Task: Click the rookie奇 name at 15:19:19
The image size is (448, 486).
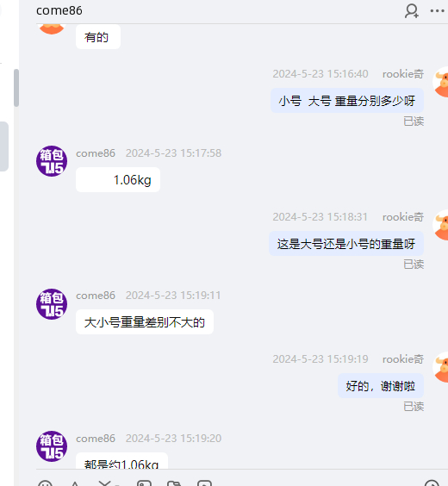Action: pyautogui.click(x=402, y=359)
